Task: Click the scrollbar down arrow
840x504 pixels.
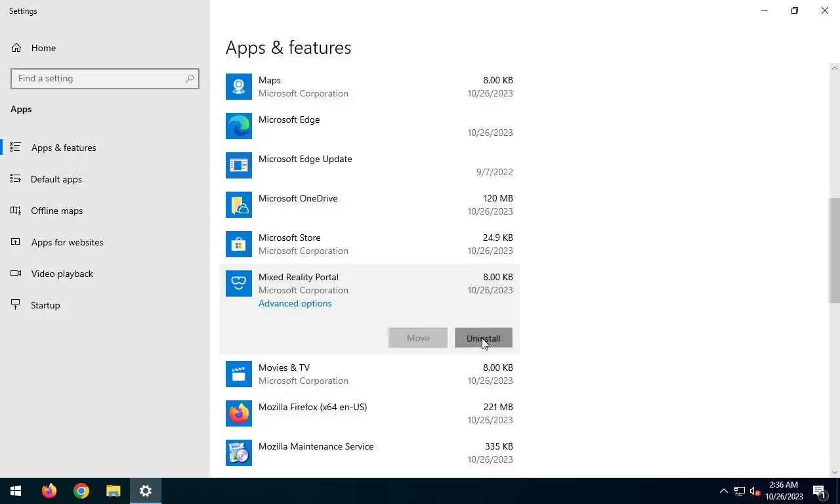Action: pos(835,472)
